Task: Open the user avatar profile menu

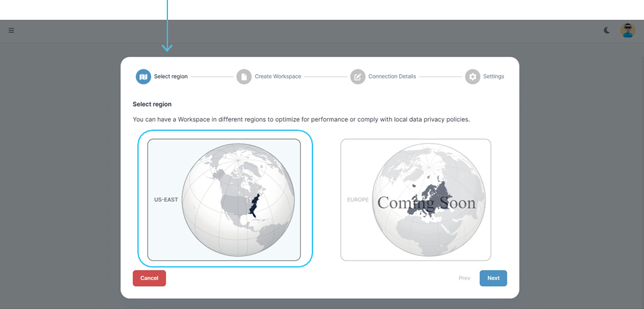Action: tap(627, 31)
